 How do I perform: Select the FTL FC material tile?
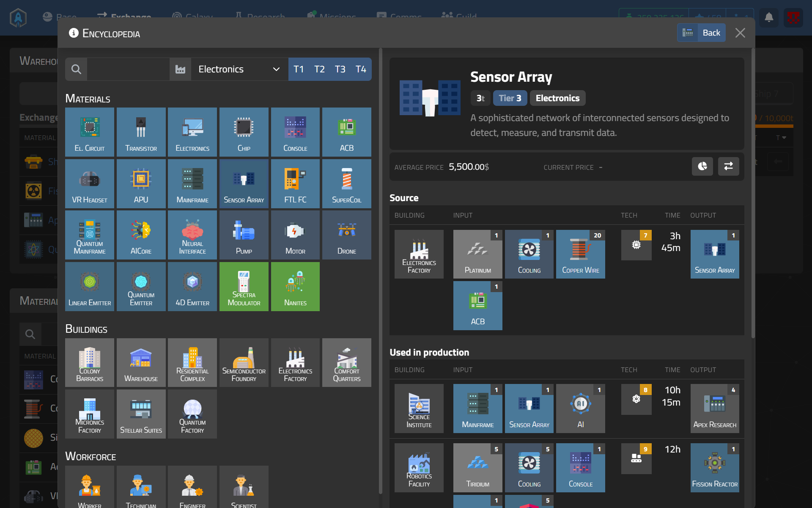coord(295,183)
